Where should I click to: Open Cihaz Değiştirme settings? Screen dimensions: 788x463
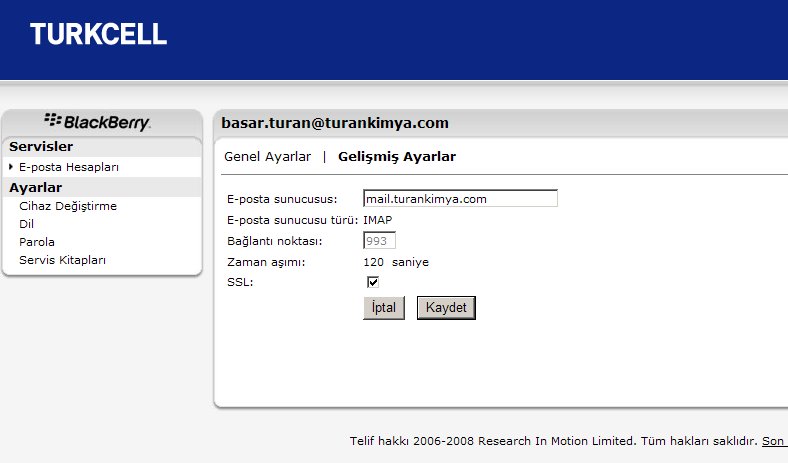[68, 206]
